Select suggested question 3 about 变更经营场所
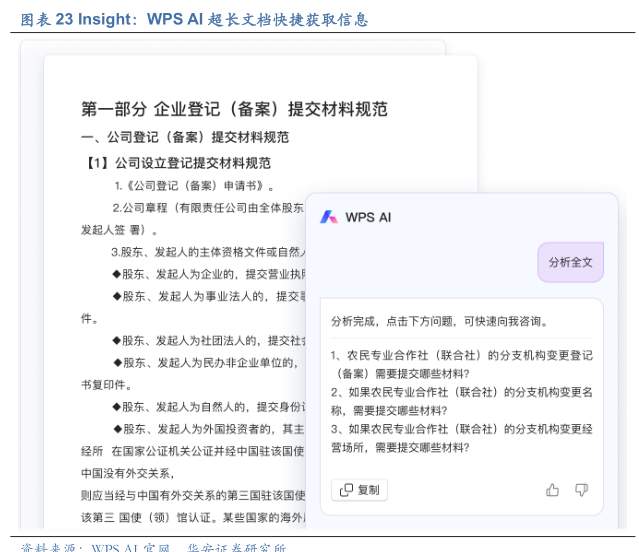The width and height of the screenshot is (639, 552). (461, 438)
